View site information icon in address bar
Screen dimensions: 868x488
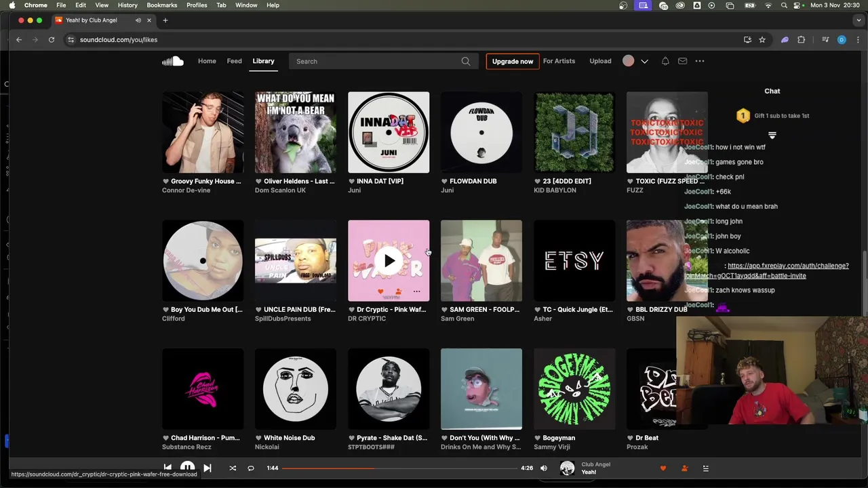71,40
